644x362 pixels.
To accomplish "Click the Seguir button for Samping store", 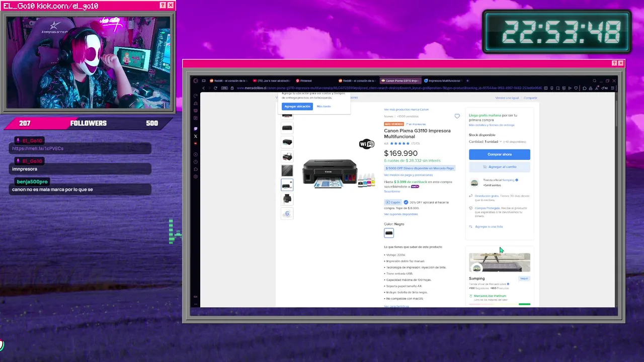I will coord(524,278).
